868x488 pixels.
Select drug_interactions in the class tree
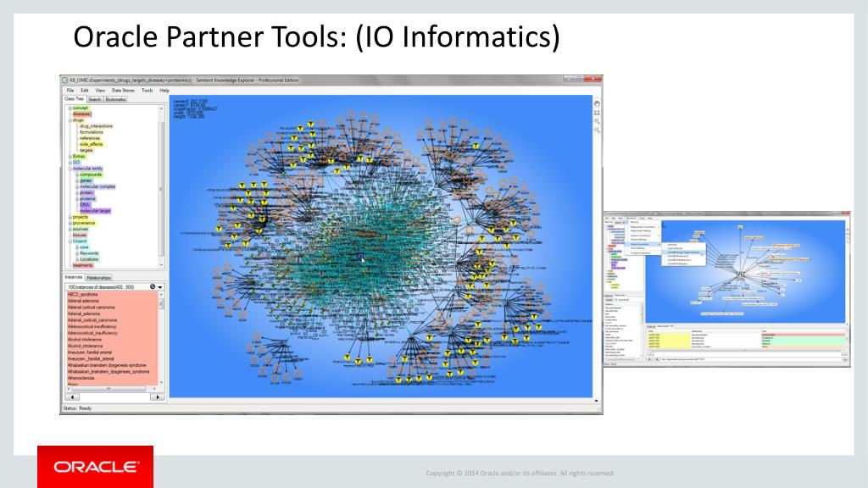coord(96,126)
